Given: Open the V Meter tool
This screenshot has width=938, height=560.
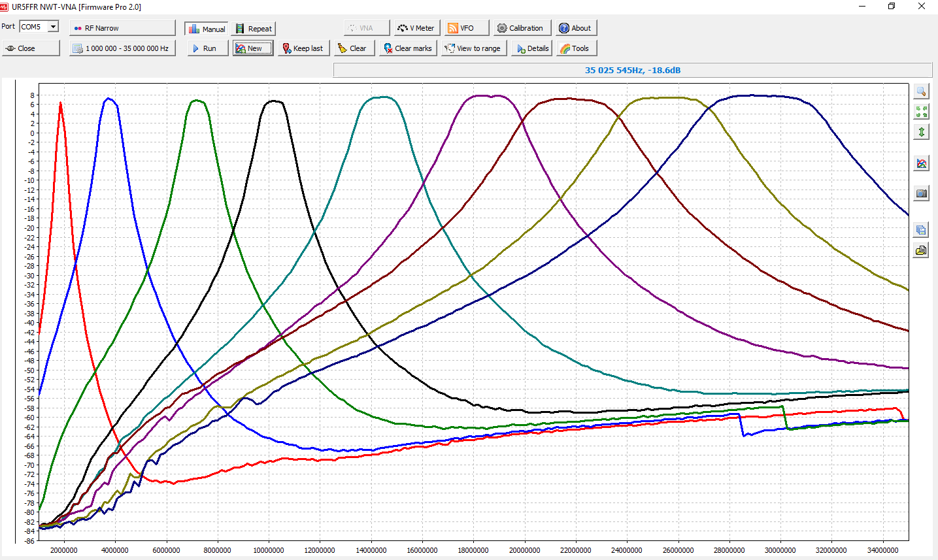Looking at the screenshot, I should [x=416, y=28].
